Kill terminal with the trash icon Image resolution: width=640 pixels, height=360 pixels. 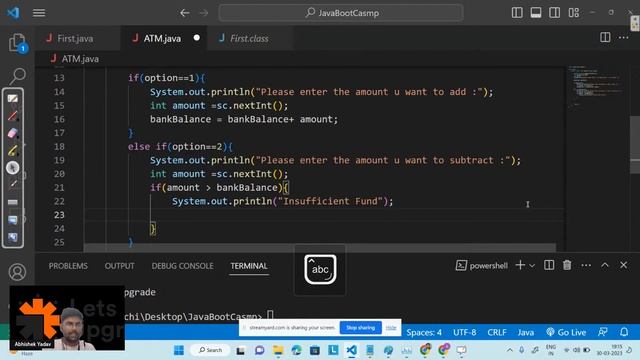[567, 265]
